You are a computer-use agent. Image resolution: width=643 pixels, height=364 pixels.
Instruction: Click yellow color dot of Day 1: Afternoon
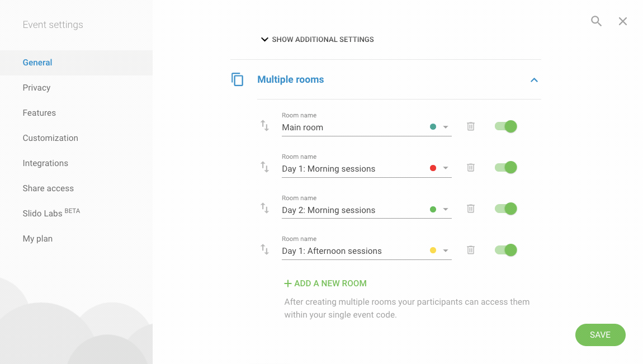pos(433,250)
